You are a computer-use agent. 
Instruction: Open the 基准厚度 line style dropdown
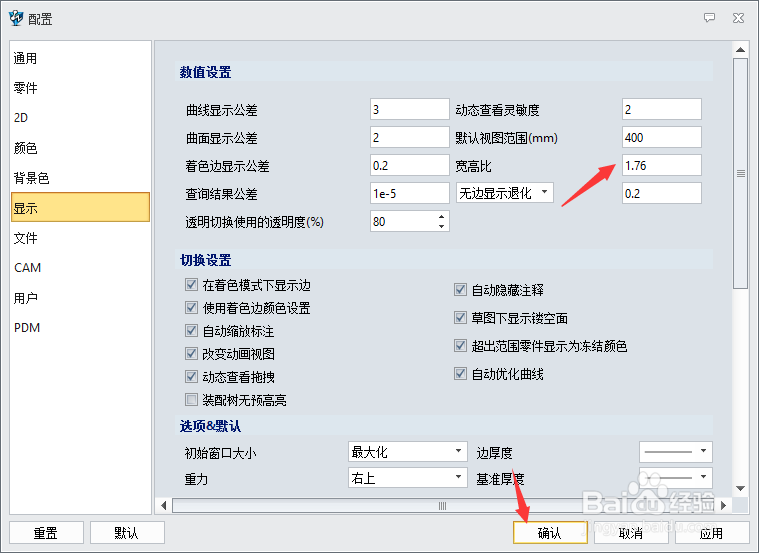pyautogui.click(x=676, y=477)
